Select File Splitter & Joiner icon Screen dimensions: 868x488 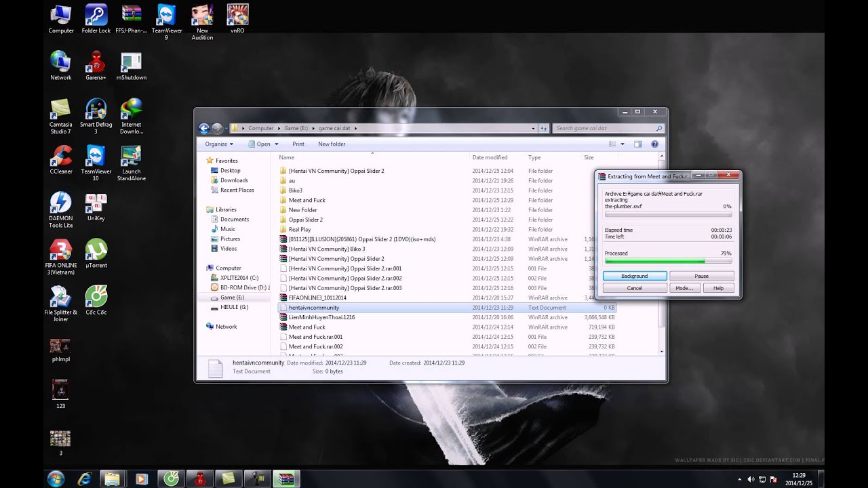(60, 304)
